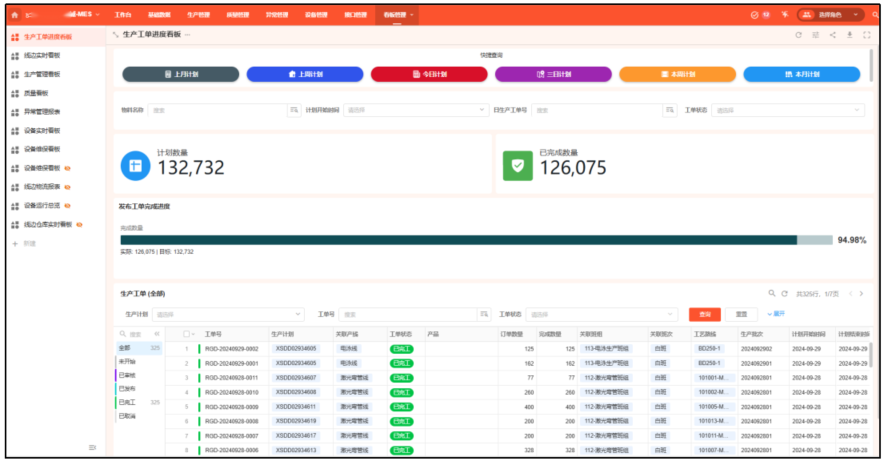The width and height of the screenshot is (886, 462).
Task: Click the 日生产工单号 search input
Action: 597,110
